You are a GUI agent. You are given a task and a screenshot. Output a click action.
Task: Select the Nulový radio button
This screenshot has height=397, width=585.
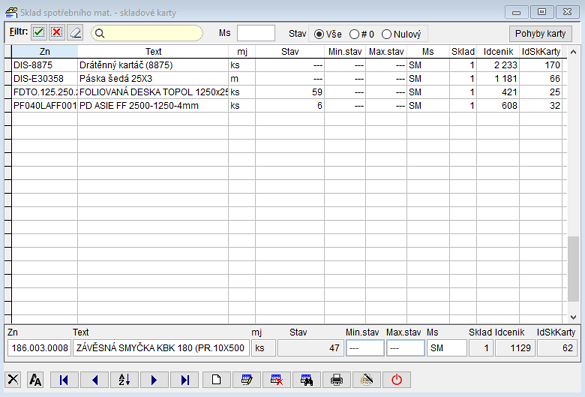click(387, 34)
